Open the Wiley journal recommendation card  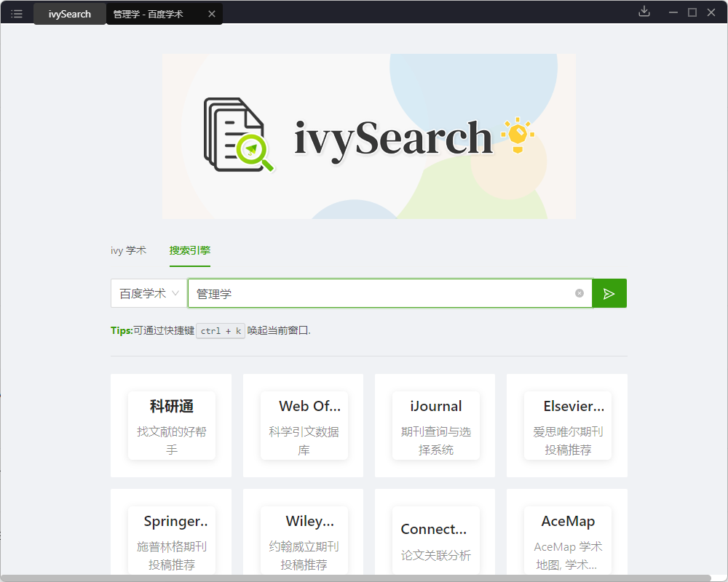(303, 532)
